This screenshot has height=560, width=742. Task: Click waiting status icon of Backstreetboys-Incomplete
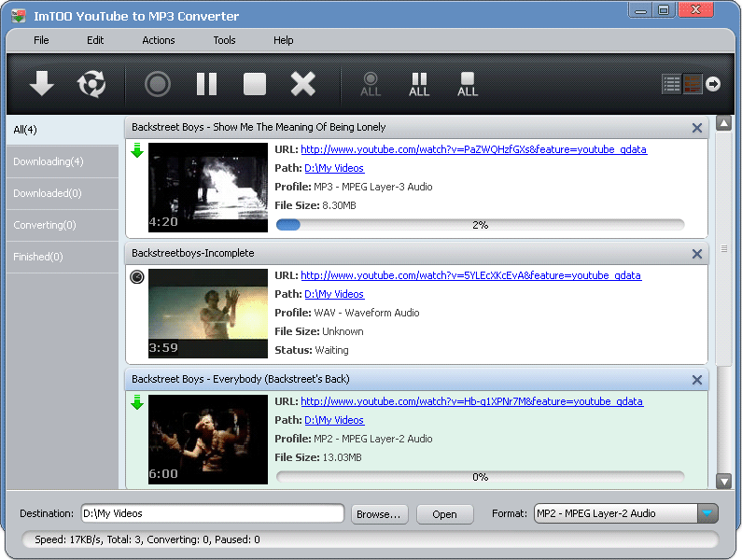[137, 276]
